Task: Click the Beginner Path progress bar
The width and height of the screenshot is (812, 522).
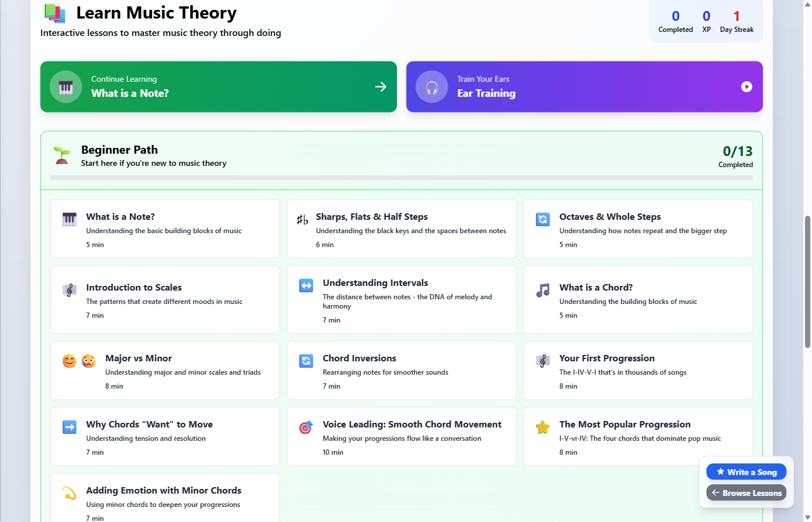Action: click(x=402, y=179)
